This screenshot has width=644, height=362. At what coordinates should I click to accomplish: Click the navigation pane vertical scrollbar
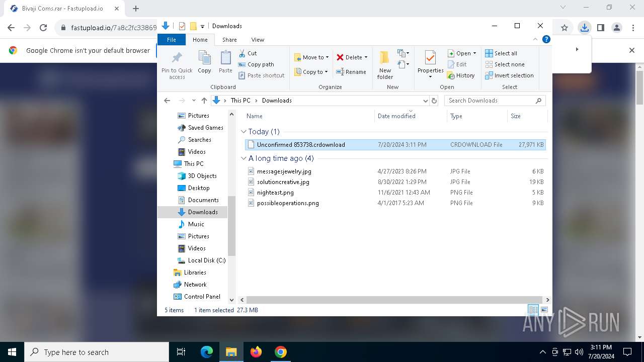pos(232,226)
